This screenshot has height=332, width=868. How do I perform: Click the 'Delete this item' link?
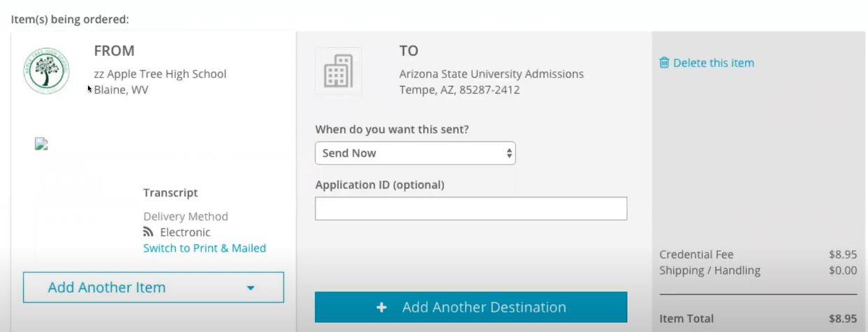click(x=713, y=63)
